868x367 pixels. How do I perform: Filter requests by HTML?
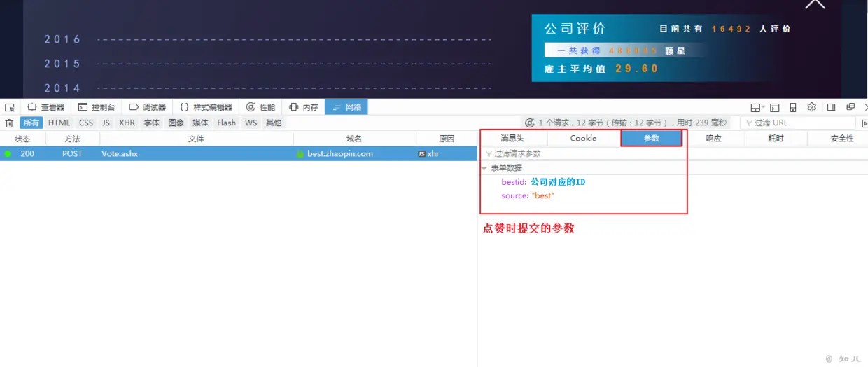tap(59, 123)
